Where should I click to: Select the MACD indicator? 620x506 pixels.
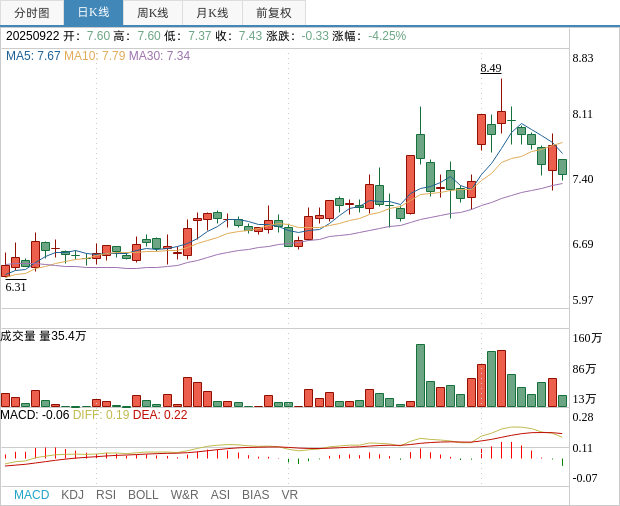(31, 495)
